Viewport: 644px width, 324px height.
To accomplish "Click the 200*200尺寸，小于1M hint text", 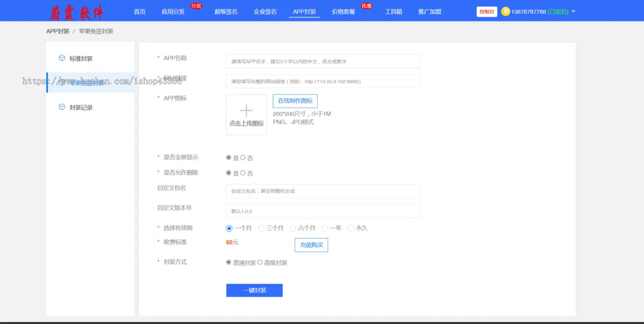I will coord(302,114).
